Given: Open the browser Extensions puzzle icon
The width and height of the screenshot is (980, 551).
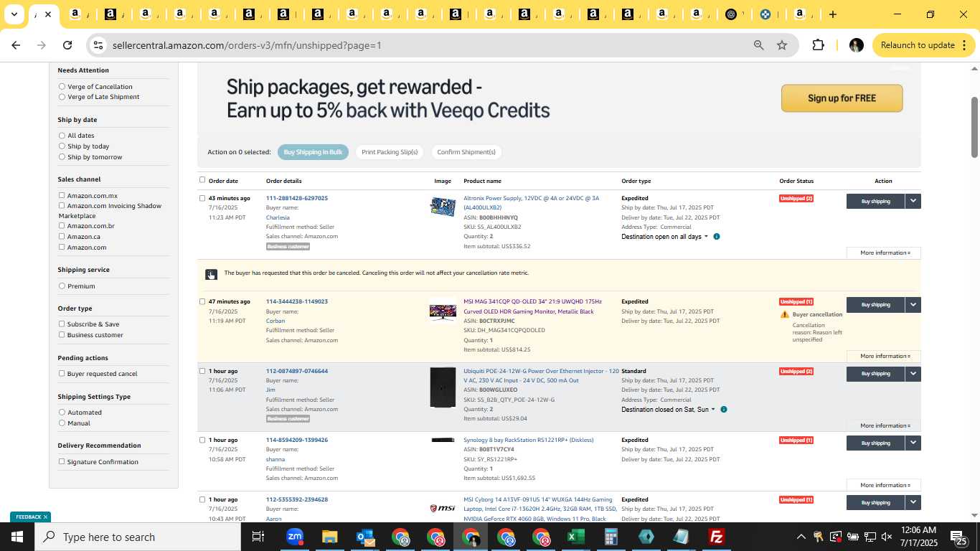Looking at the screenshot, I should [x=818, y=45].
